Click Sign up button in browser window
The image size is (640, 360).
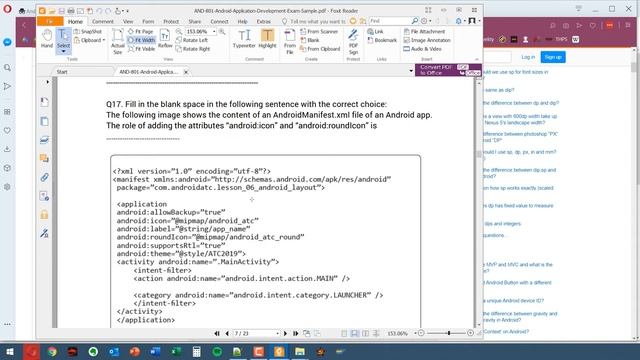point(553,57)
